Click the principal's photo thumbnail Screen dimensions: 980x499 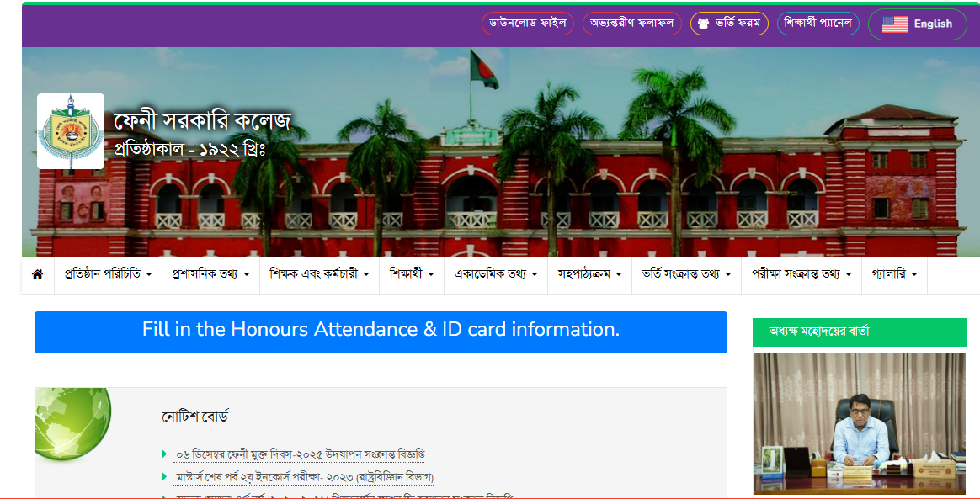(x=860, y=424)
